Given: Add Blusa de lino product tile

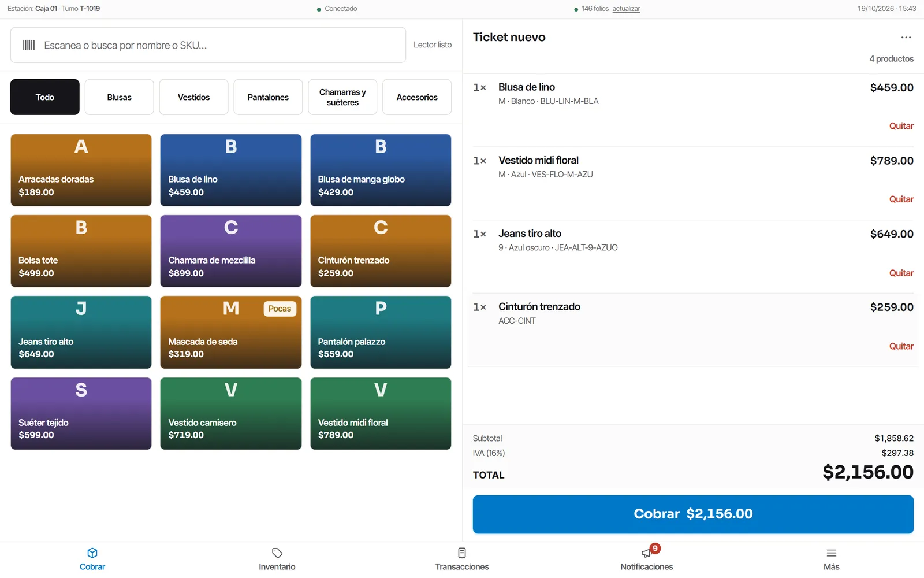Looking at the screenshot, I should [231, 171].
